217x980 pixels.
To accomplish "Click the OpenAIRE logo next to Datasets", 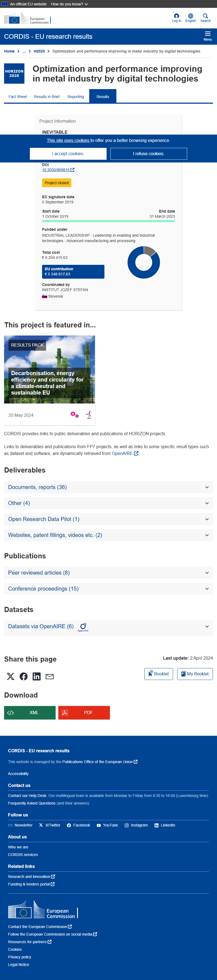I will click(83, 627).
